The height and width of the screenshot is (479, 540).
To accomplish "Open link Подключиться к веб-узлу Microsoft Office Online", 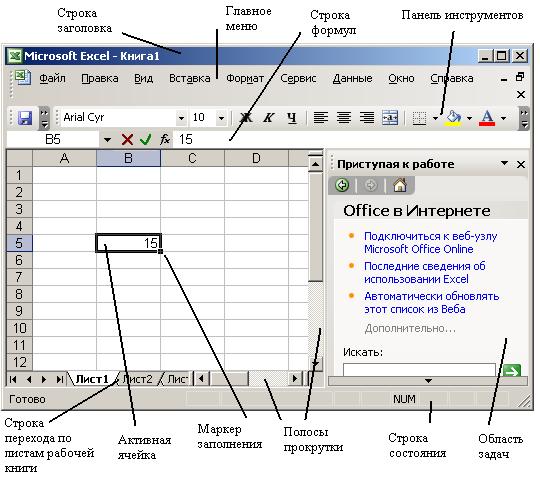I will [430, 242].
